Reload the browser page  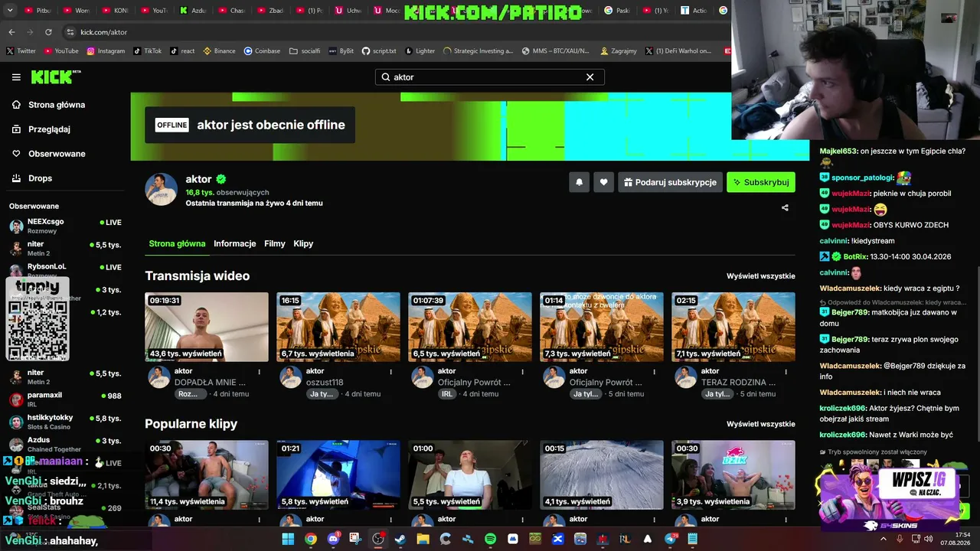[x=48, y=32]
